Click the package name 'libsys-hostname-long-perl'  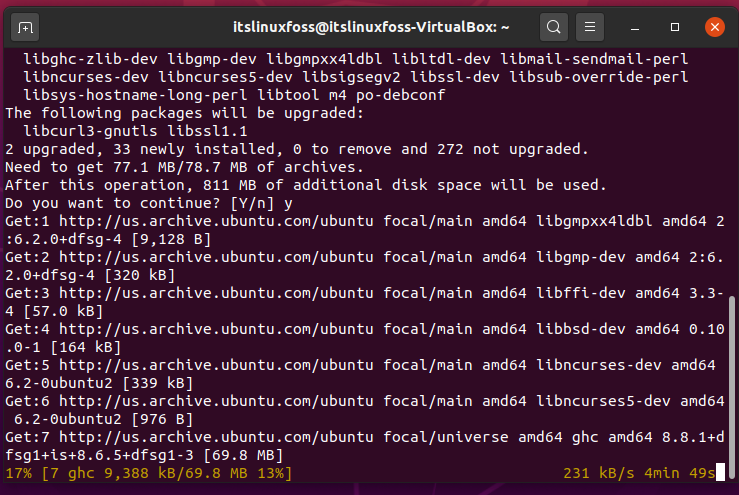135,95
